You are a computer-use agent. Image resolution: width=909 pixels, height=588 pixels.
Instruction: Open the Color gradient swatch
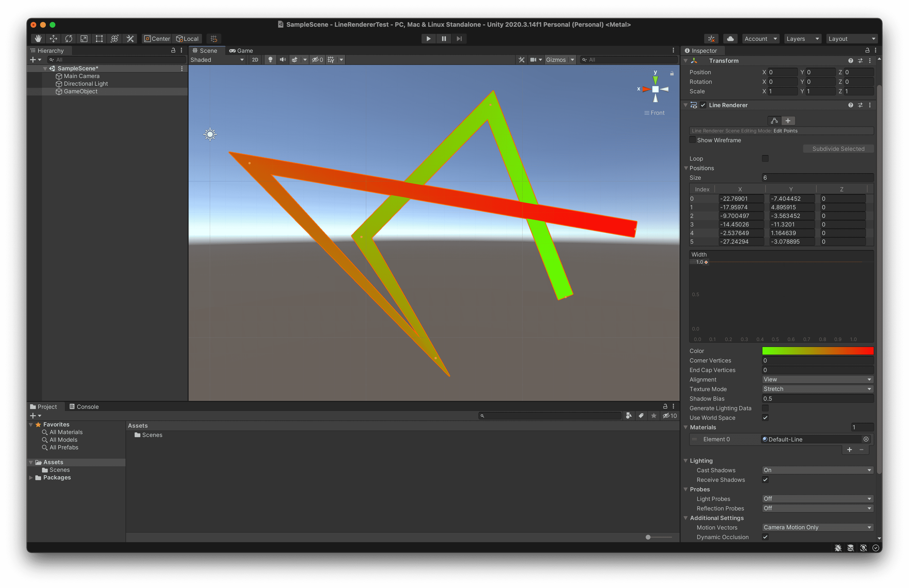coord(817,351)
